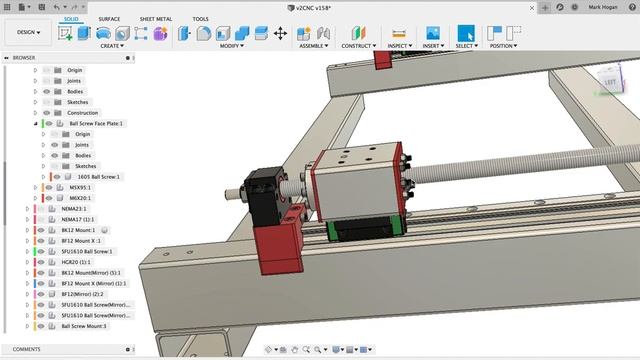Collapse the Ball Screw Face Plate:1 node
The width and height of the screenshot is (640, 360).
coord(36,123)
